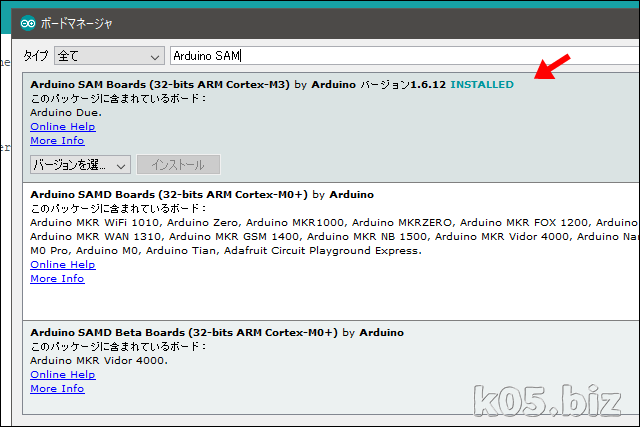Select the Arduino SAMD Boards (Cortex-M0+) title
Screen dimensions: 640x427
click(x=169, y=194)
